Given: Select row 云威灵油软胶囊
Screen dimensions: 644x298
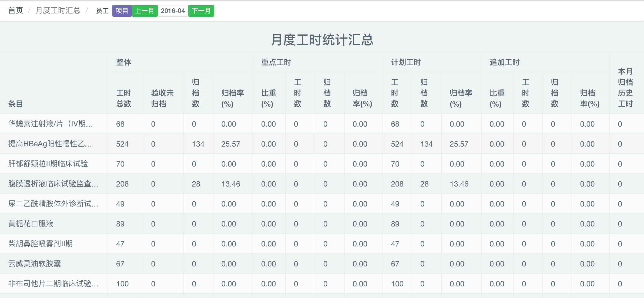Looking at the screenshot, I should (x=322, y=264).
